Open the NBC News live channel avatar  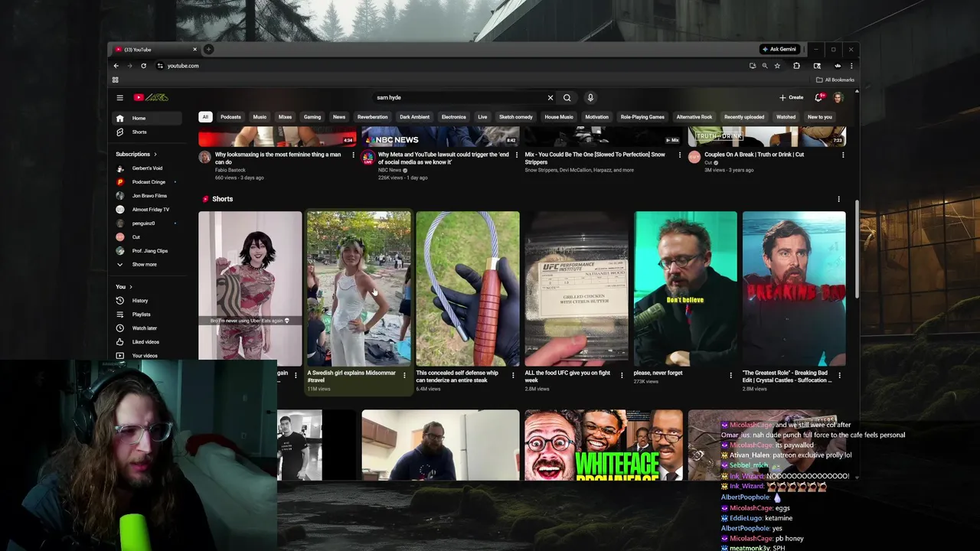(x=367, y=157)
